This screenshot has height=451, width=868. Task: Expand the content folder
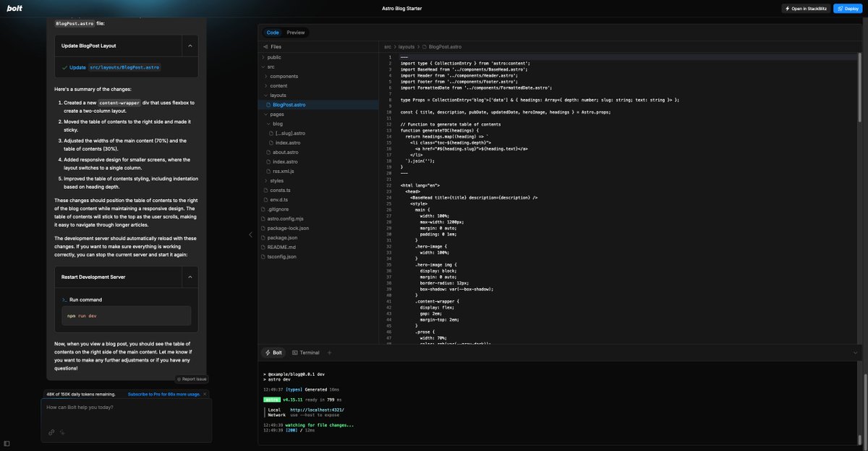319,85
